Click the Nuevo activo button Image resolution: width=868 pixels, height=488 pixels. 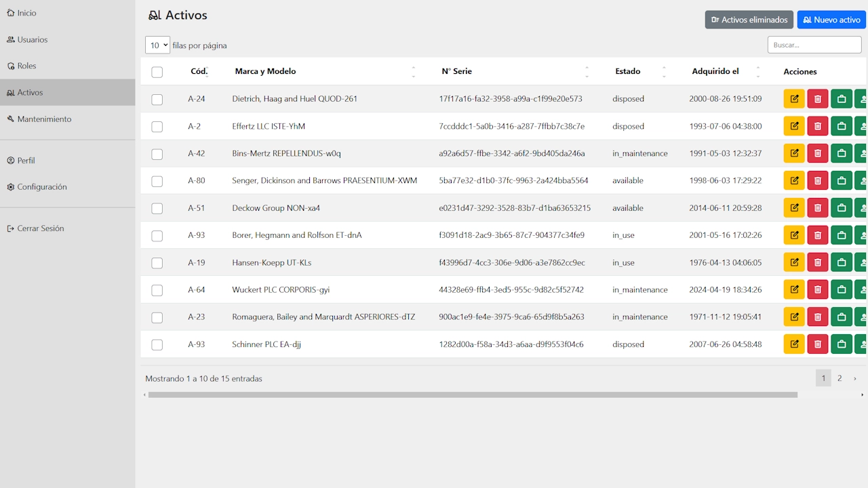pyautogui.click(x=831, y=20)
